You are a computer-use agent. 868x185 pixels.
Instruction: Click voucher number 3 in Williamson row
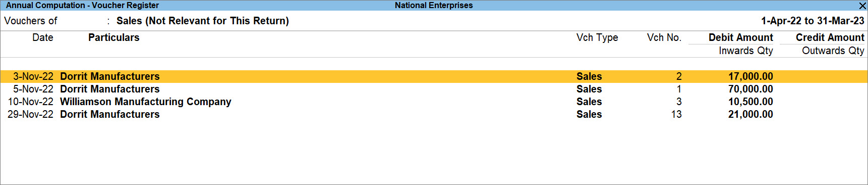click(679, 102)
